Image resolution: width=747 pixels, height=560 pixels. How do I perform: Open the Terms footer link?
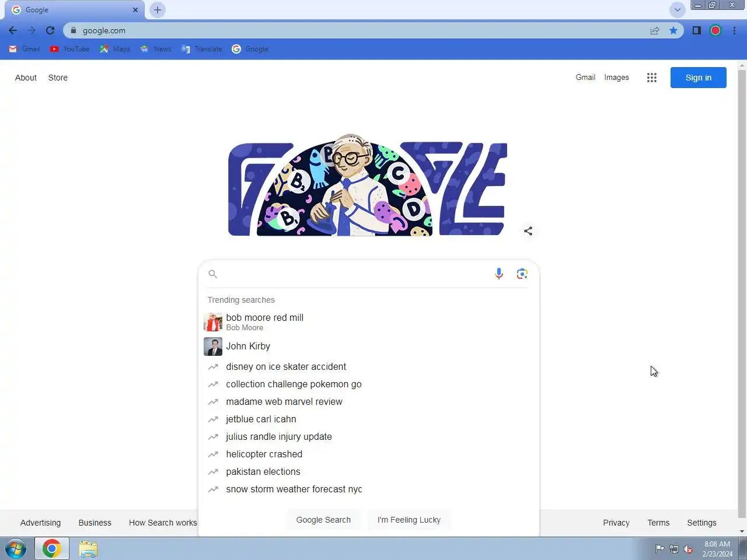(x=658, y=523)
